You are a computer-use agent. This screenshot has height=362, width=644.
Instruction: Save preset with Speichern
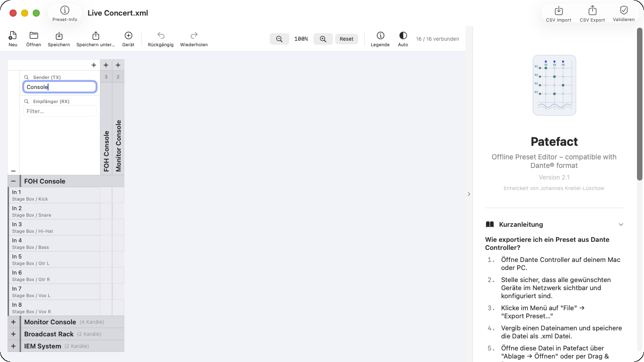click(59, 39)
